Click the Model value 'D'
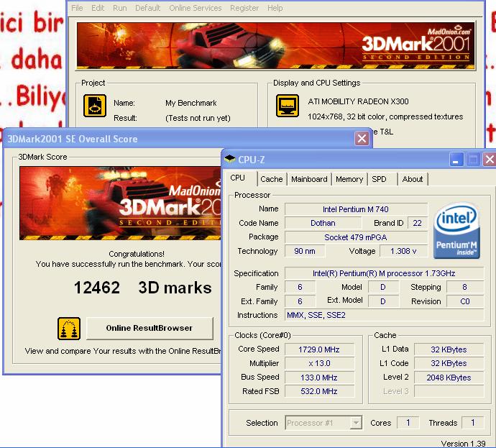496x448 pixels. [x=383, y=287]
